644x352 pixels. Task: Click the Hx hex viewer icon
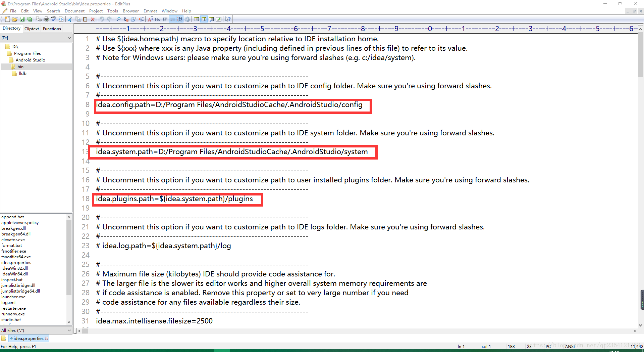157,19
